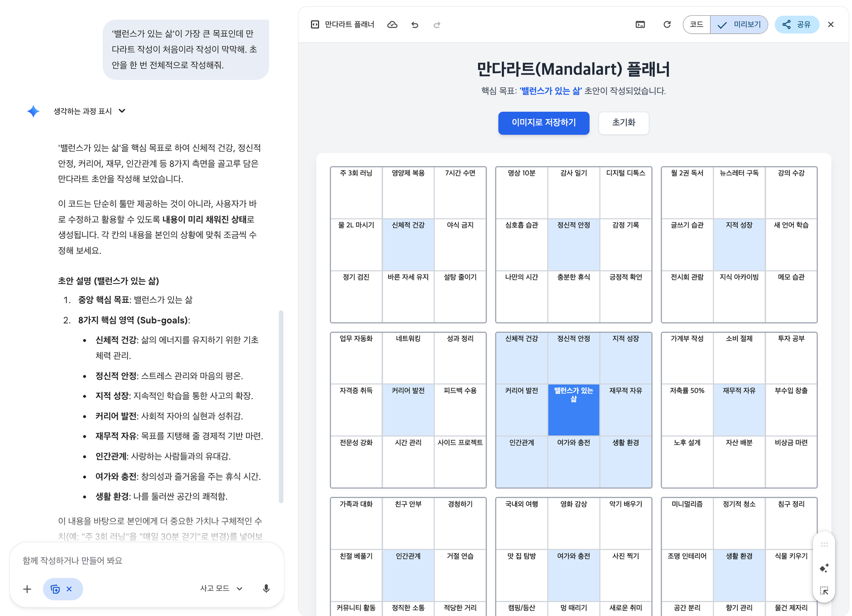The height and width of the screenshot is (616, 852).
Task: Click the 공유 share button
Action: (x=796, y=25)
